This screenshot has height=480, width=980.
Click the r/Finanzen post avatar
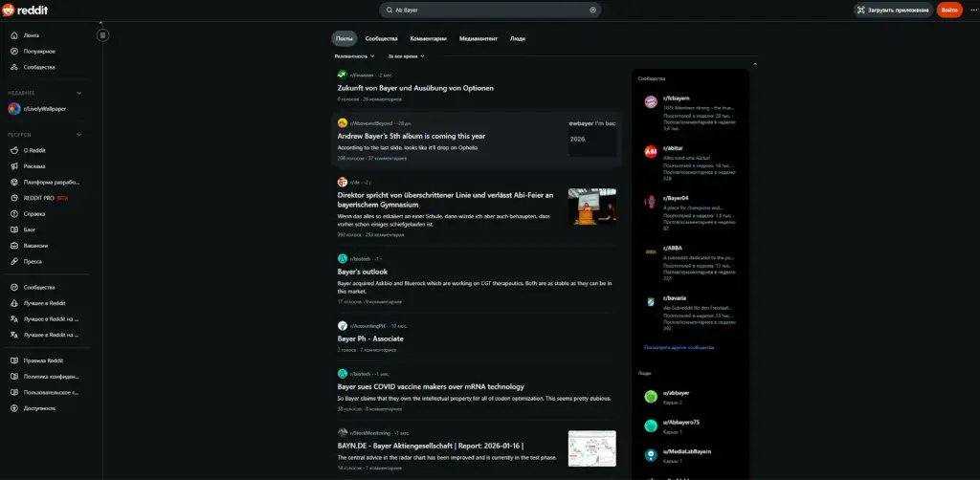coord(342,75)
